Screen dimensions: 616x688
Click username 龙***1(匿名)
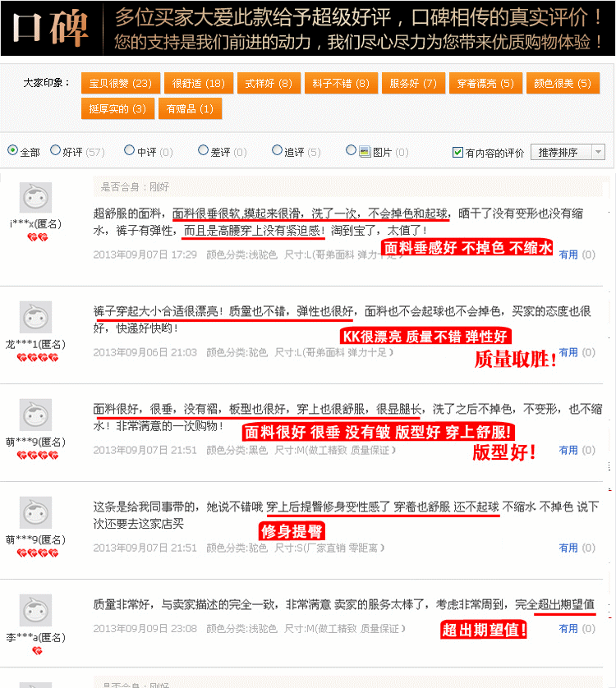tap(35, 345)
